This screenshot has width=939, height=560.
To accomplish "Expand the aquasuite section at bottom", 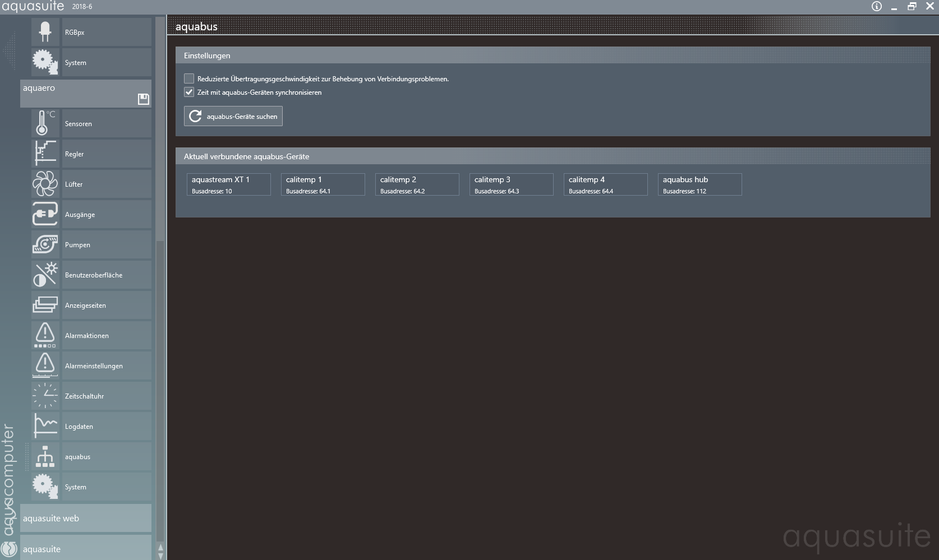I will tap(85, 549).
